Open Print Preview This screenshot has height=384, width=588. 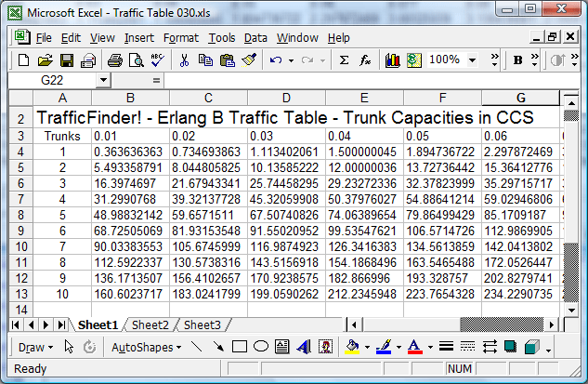pyautogui.click(x=137, y=60)
